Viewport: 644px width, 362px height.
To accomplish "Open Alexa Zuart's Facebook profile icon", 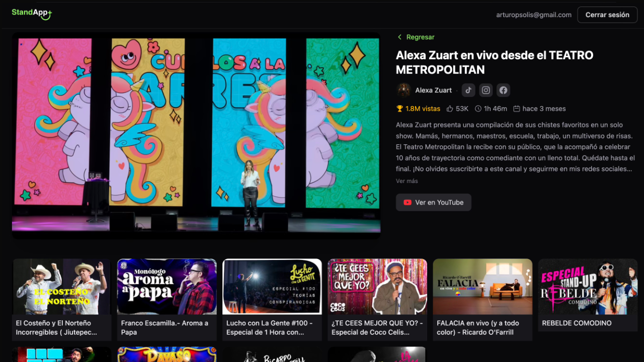I will tap(503, 90).
